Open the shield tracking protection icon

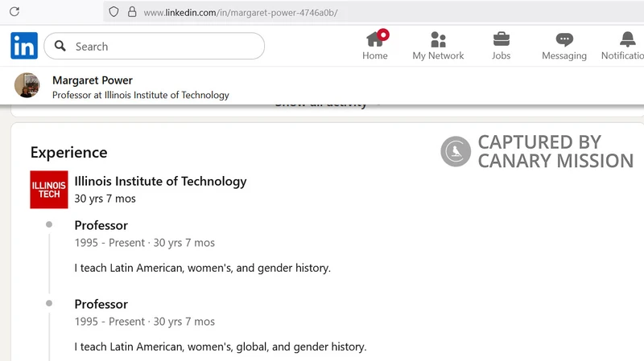coord(114,12)
